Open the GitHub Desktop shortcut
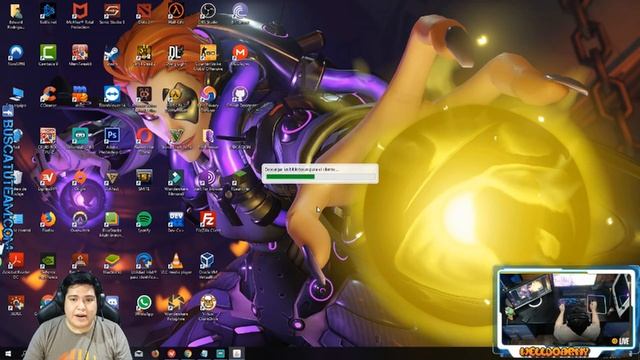 [240, 97]
